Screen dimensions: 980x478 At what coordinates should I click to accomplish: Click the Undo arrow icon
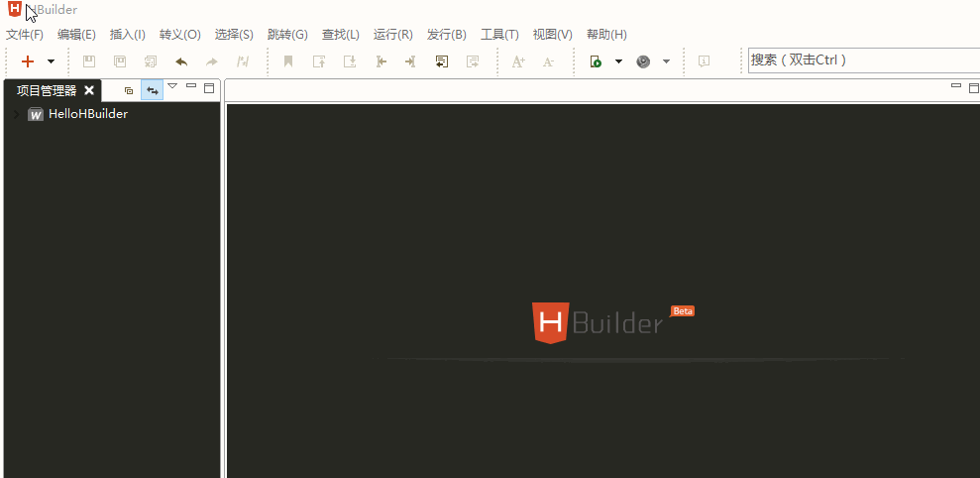tap(181, 61)
